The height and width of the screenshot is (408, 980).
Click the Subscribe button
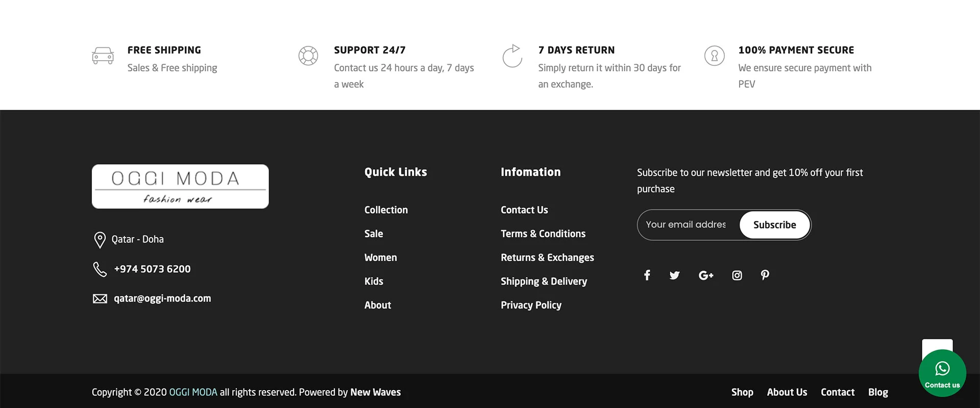point(775,225)
